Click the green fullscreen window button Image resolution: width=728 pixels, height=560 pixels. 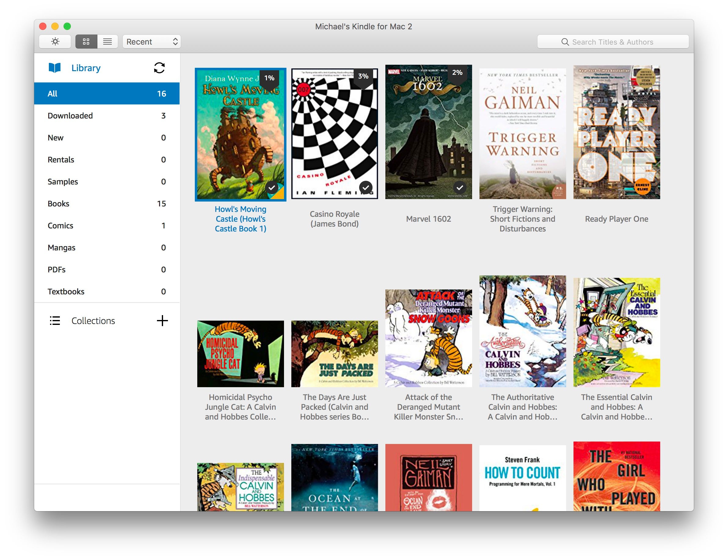click(x=67, y=26)
